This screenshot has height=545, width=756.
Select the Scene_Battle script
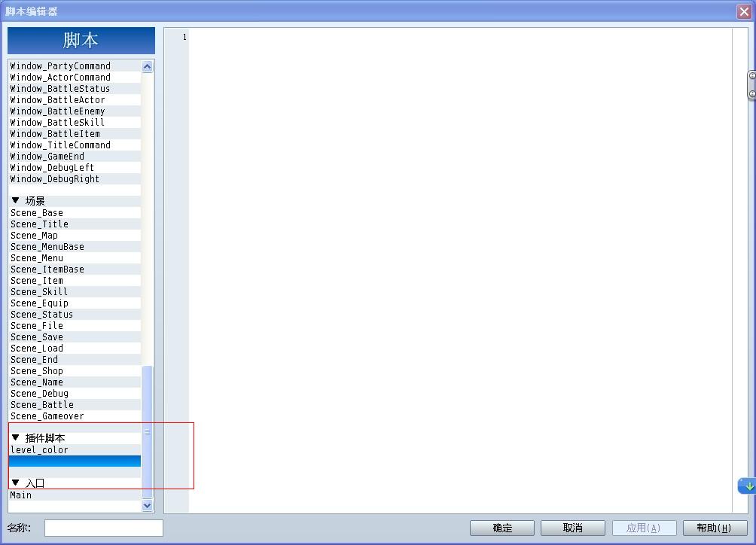(75, 405)
